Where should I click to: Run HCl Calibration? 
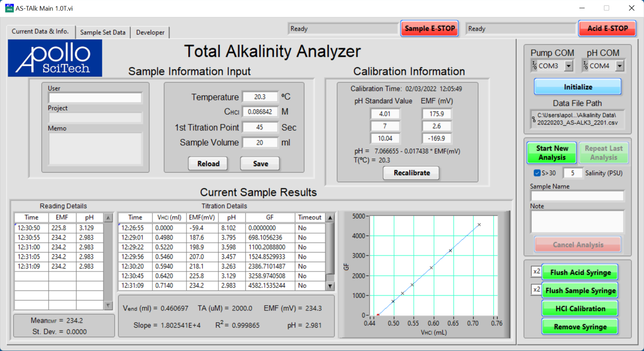point(580,309)
